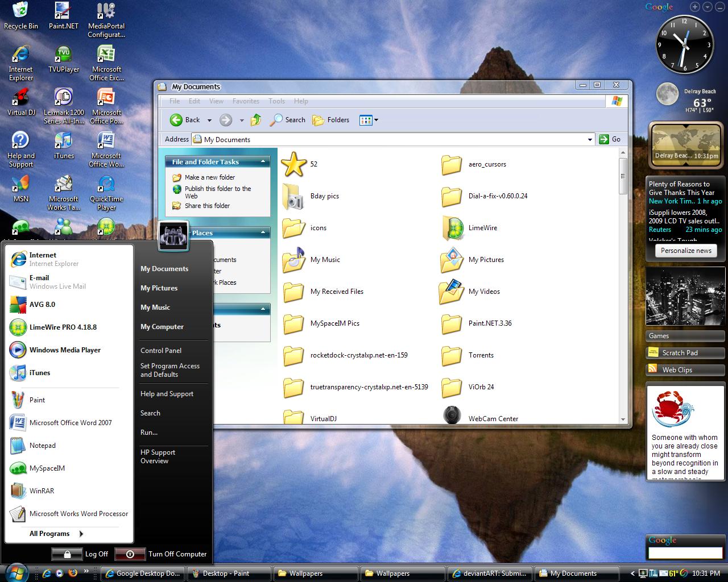This screenshot has height=582, width=728.
Task: Click the Make a new folder link
Action: pyautogui.click(x=210, y=177)
